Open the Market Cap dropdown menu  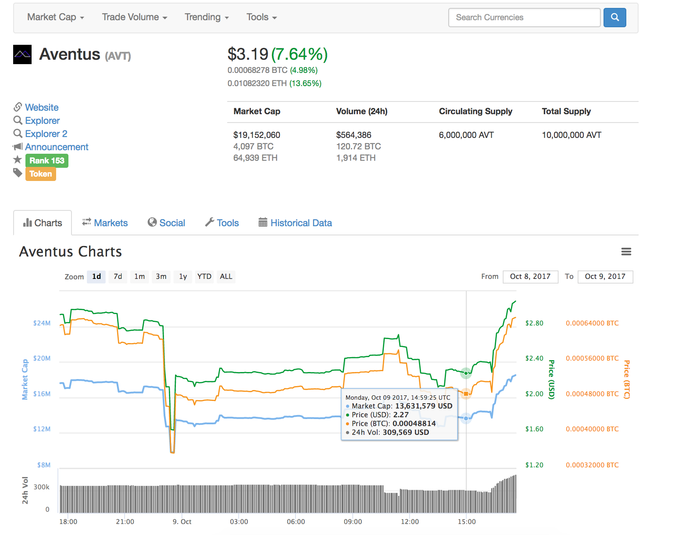click(55, 17)
